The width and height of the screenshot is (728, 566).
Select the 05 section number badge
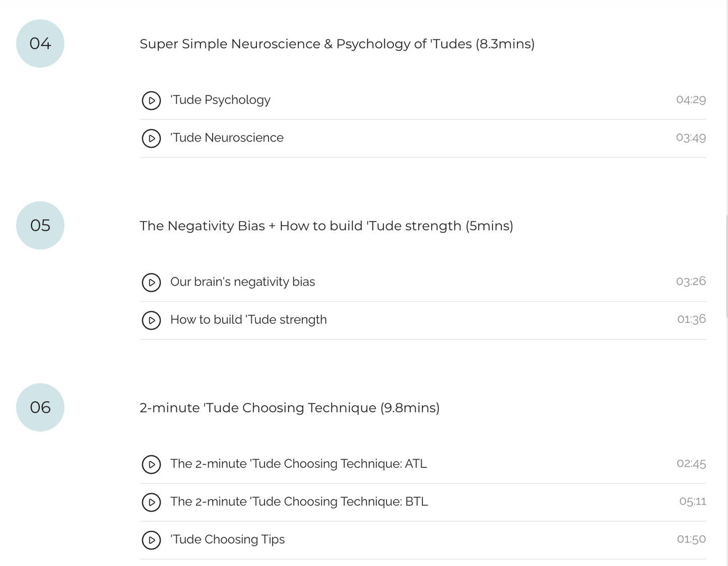(40, 225)
